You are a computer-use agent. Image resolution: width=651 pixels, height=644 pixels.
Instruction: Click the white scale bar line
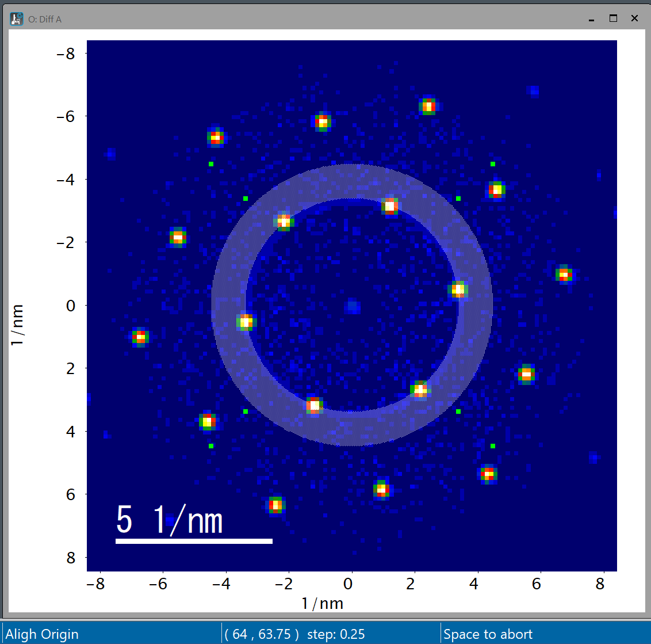pos(194,541)
